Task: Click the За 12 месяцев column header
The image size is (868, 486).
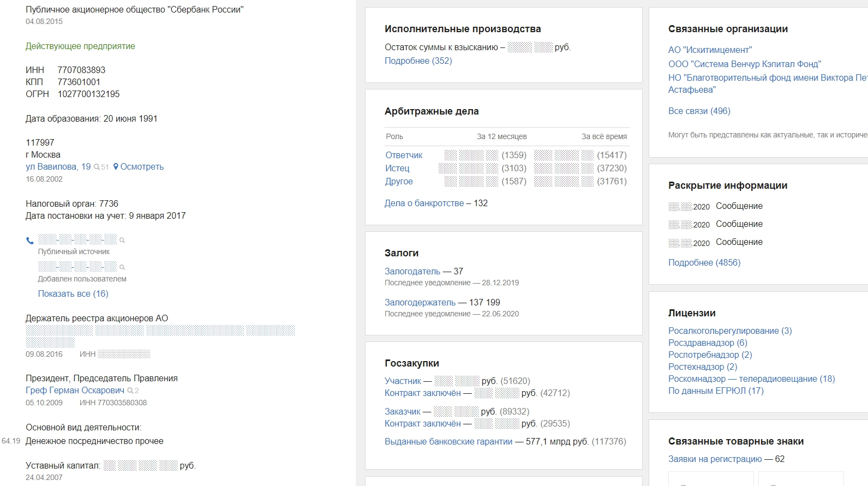Action: pos(501,136)
